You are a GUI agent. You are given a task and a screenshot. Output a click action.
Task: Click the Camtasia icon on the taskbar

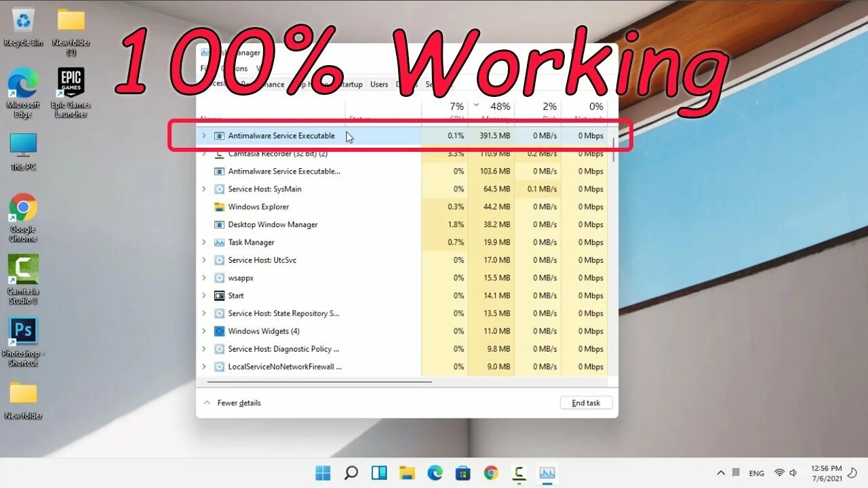tap(519, 472)
